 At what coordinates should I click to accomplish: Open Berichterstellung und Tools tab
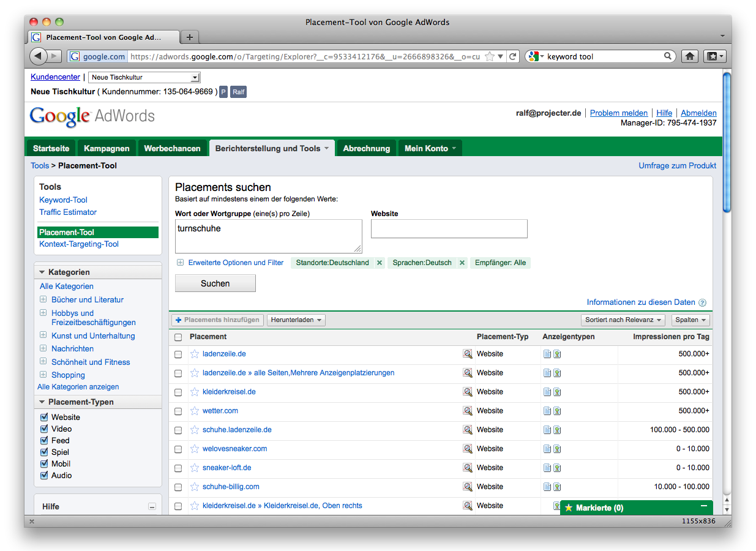pyautogui.click(x=272, y=148)
